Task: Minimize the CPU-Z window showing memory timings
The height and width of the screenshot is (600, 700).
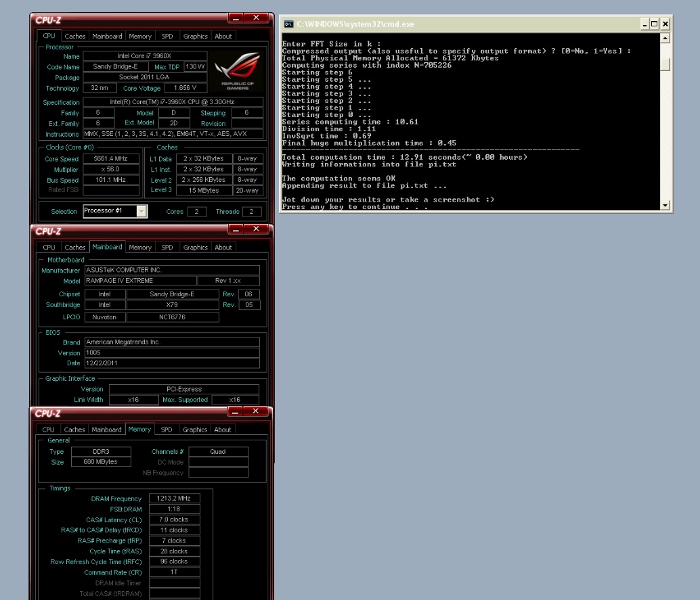Action: pos(236,411)
